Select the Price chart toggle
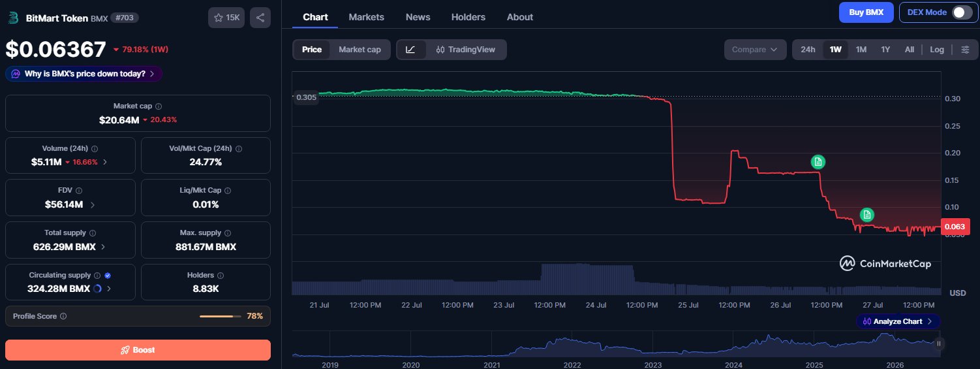980x369 pixels. click(x=312, y=50)
